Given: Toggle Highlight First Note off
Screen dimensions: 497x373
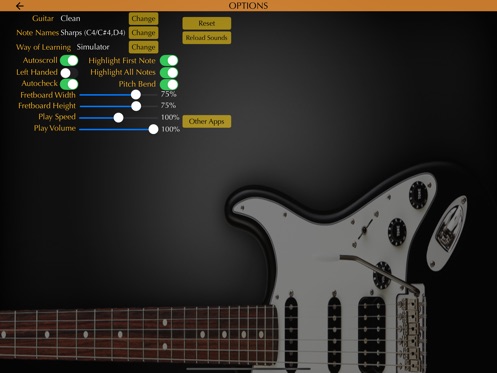Looking at the screenshot, I should click(x=169, y=61).
